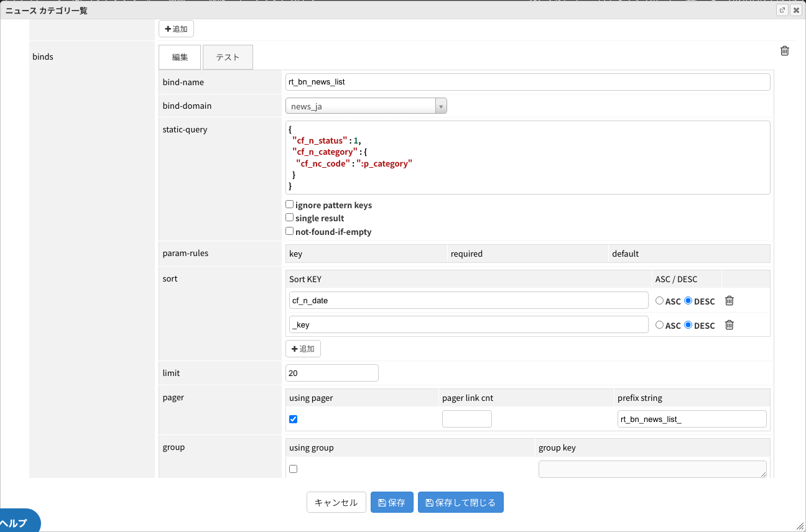Screen dimensions: 806x532
Task: Select ASC for _key sort
Action: tap(659, 325)
